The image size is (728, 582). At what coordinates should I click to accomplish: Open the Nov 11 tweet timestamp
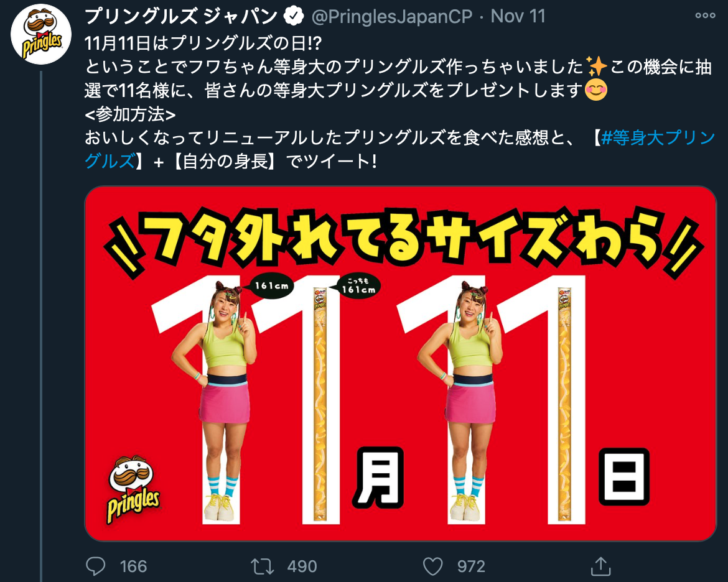[x=518, y=16]
